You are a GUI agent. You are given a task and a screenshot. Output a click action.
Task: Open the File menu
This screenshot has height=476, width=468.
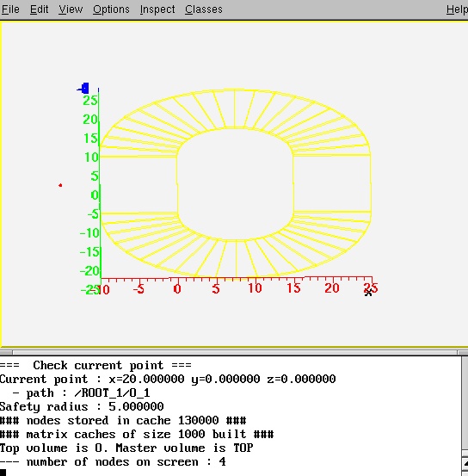[10, 9]
